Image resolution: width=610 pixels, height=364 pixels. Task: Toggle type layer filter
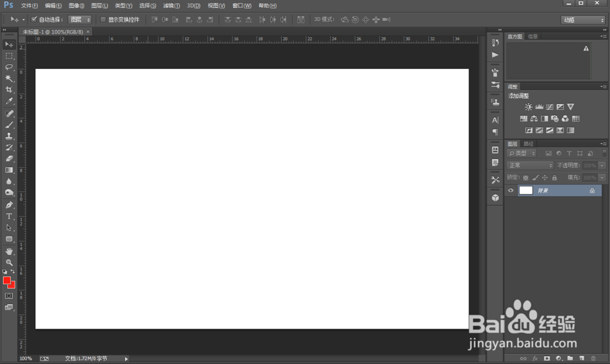click(569, 153)
